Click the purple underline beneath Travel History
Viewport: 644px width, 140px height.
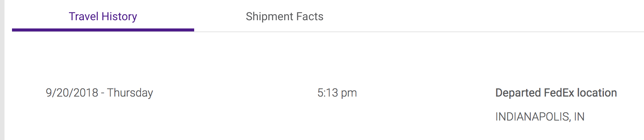click(103, 30)
